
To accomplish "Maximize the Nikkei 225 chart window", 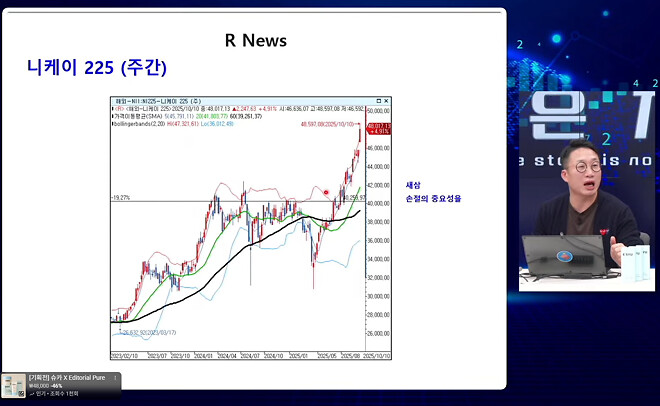I will coord(378,101).
